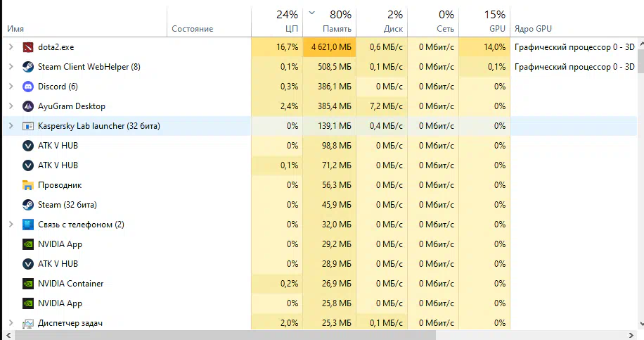
Task: Select the dota2.exe process icon
Action: pyautogui.click(x=28, y=47)
